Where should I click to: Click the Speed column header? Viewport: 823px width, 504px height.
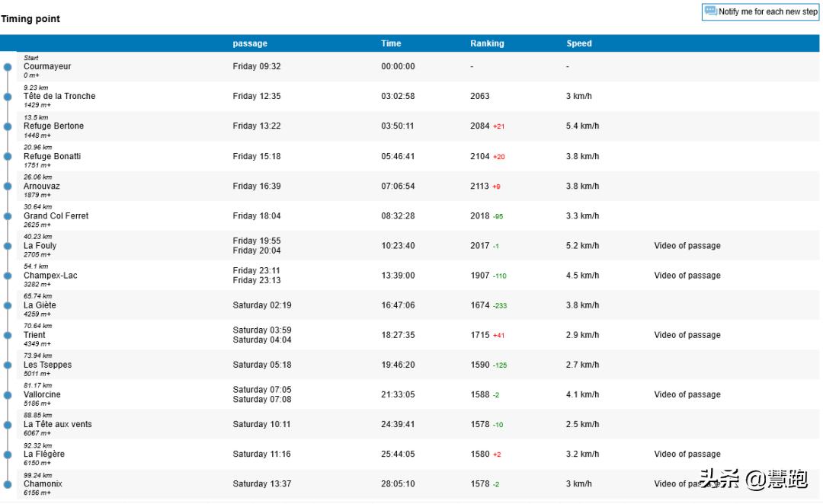pos(578,43)
